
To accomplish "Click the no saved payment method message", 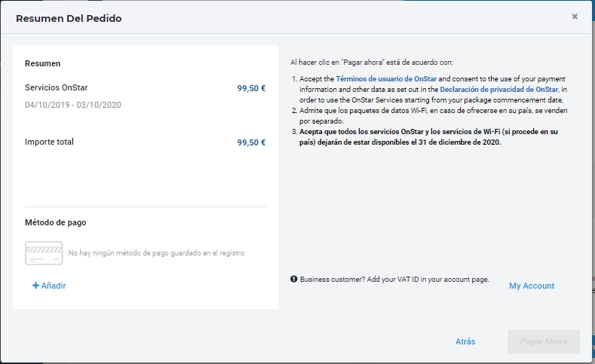I will [x=156, y=253].
